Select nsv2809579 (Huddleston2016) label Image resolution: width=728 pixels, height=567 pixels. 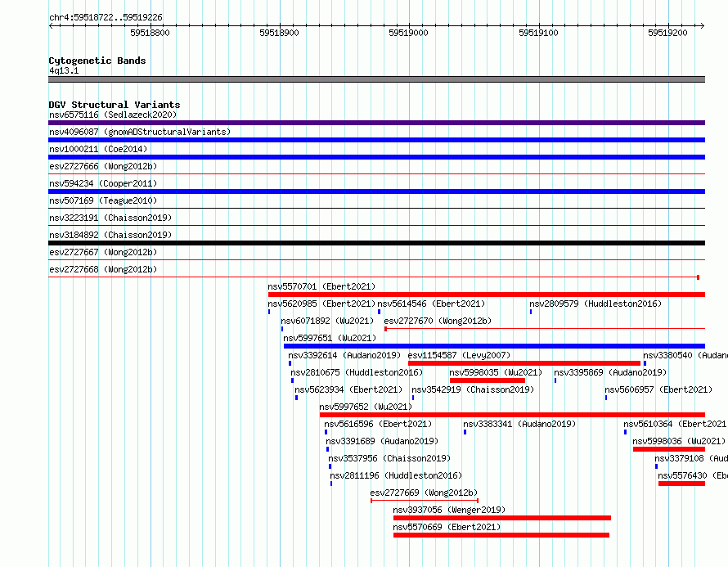coord(595,304)
